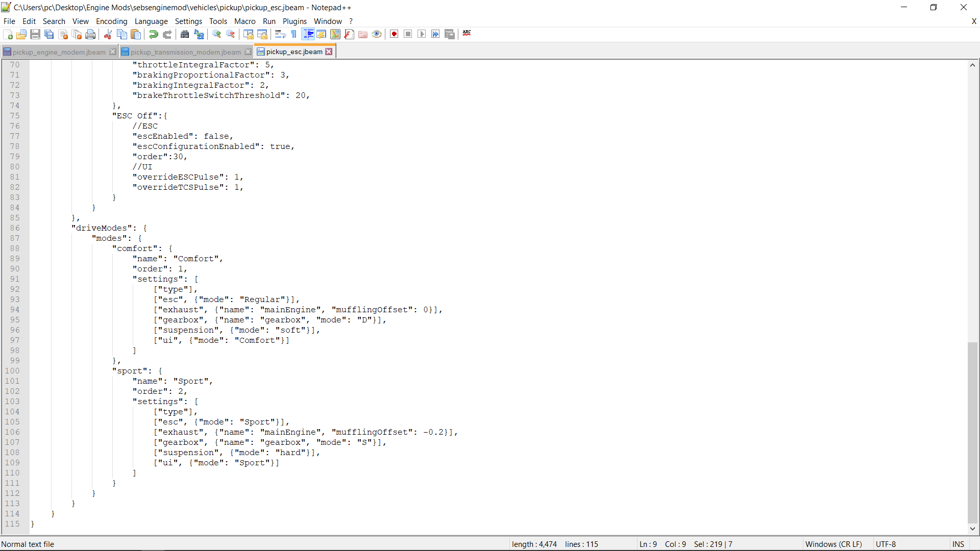Close the pickup_esc.jbeam tab
Viewport: 980px width, 551px height.
coord(329,52)
